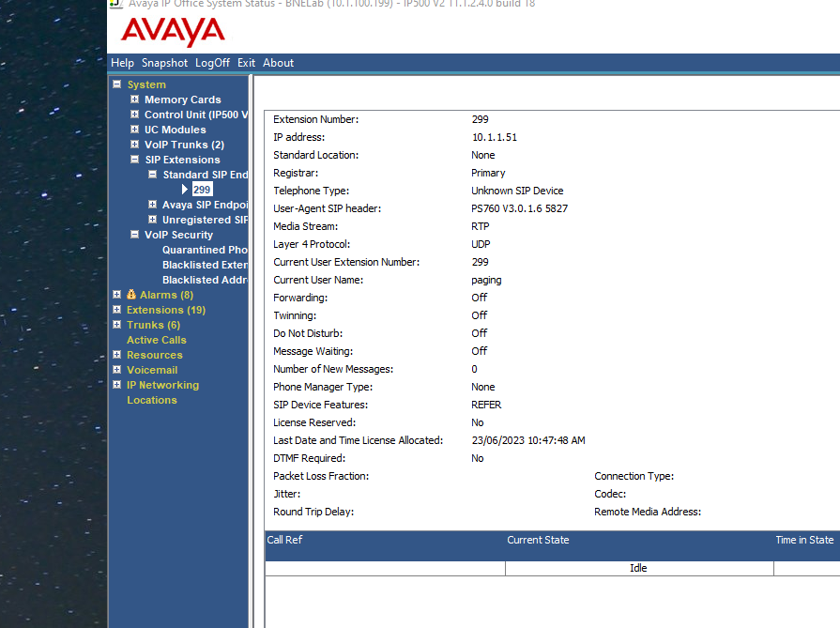
Task: Click the Connection Type label
Action: click(x=634, y=476)
